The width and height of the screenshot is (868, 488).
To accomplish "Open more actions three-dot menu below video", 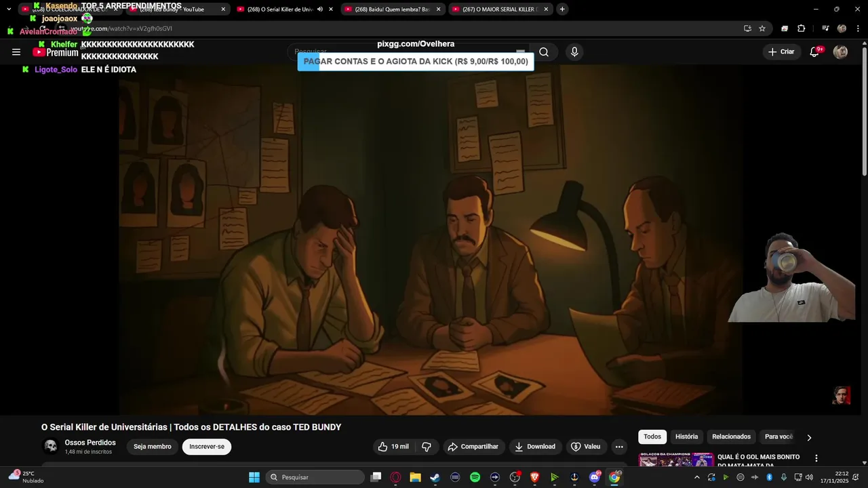I will click(619, 447).
